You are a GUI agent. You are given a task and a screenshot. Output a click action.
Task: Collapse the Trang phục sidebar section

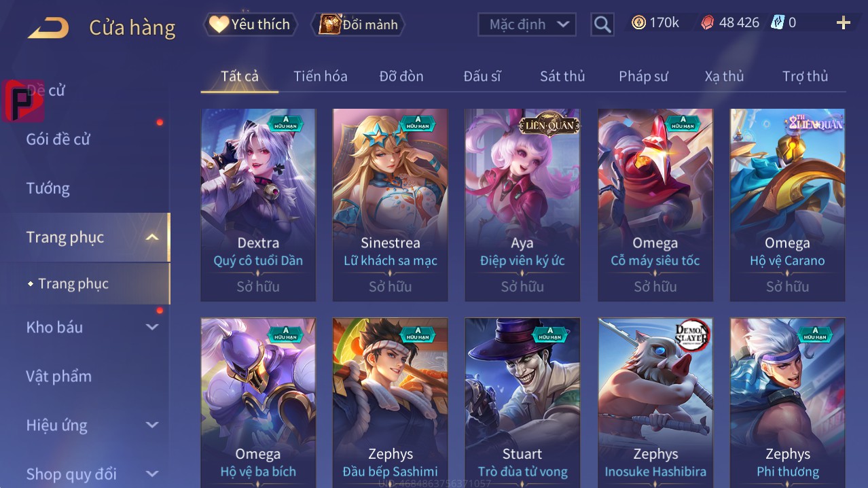click(x=152, y=237)
